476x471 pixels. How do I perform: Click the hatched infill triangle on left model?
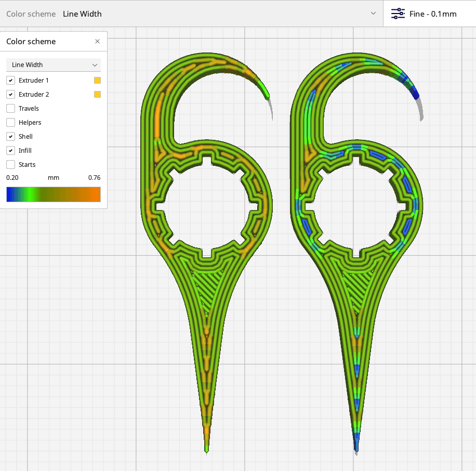[x=205, y=290]
